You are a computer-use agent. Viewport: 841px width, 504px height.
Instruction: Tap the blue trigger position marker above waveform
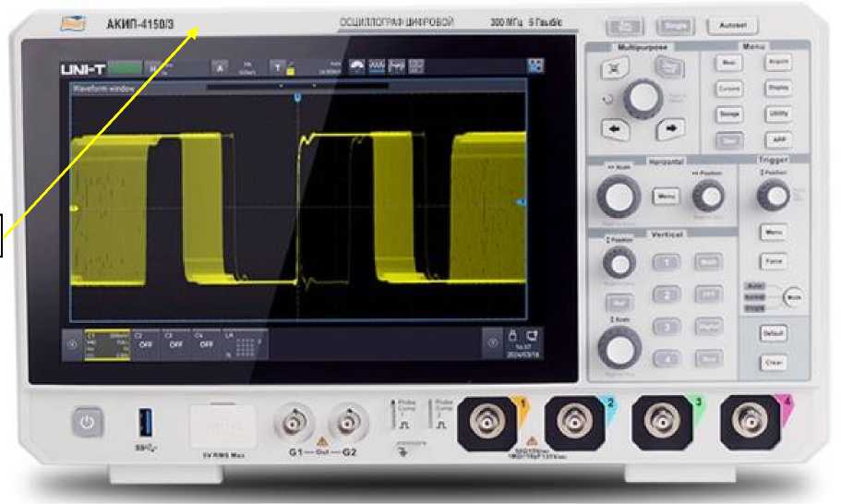click(x=296, y=96)
